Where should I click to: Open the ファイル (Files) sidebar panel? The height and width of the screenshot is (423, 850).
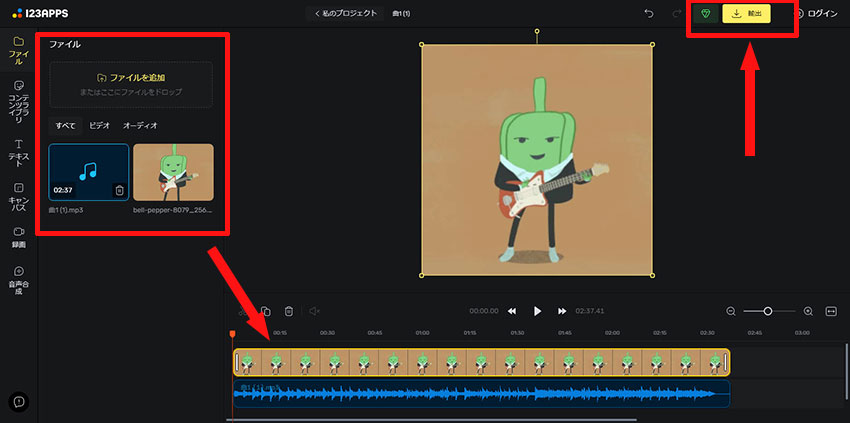coord(18,49)
